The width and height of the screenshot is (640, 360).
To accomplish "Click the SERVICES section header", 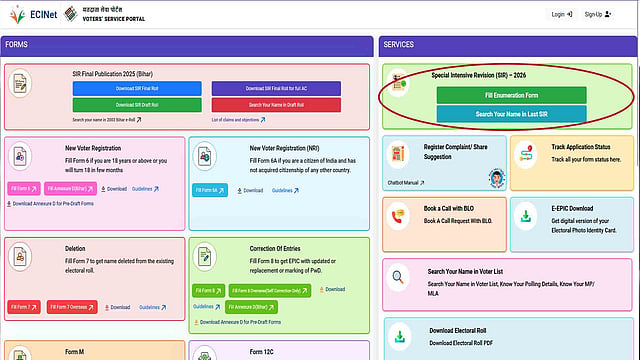I will point(508,46).
